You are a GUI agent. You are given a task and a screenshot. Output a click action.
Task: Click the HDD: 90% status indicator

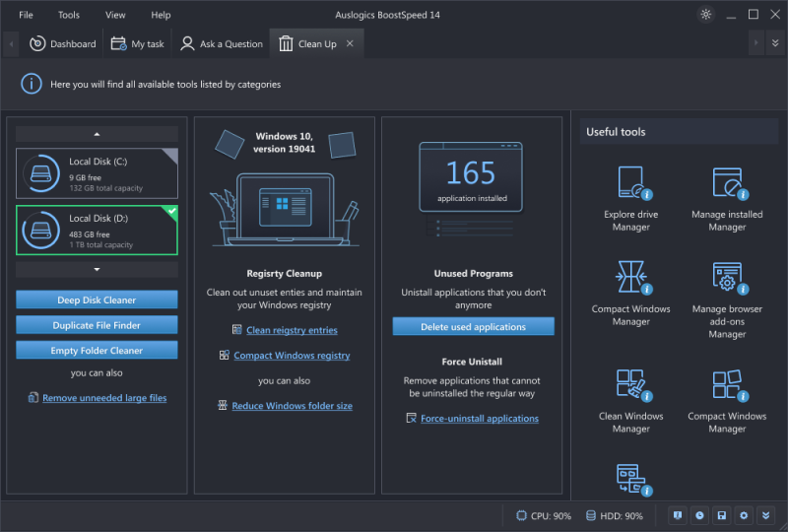(x=614, y=516)
